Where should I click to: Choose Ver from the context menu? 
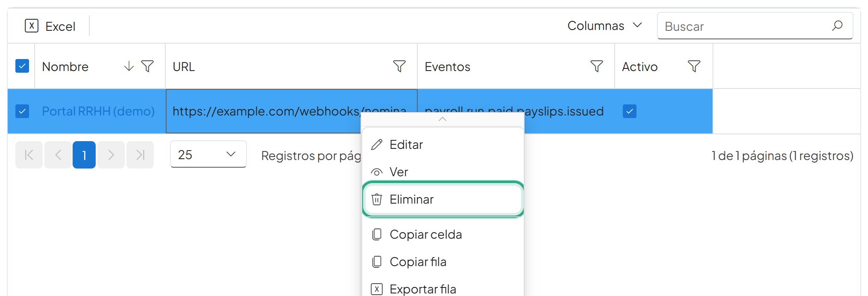point(443,172)
